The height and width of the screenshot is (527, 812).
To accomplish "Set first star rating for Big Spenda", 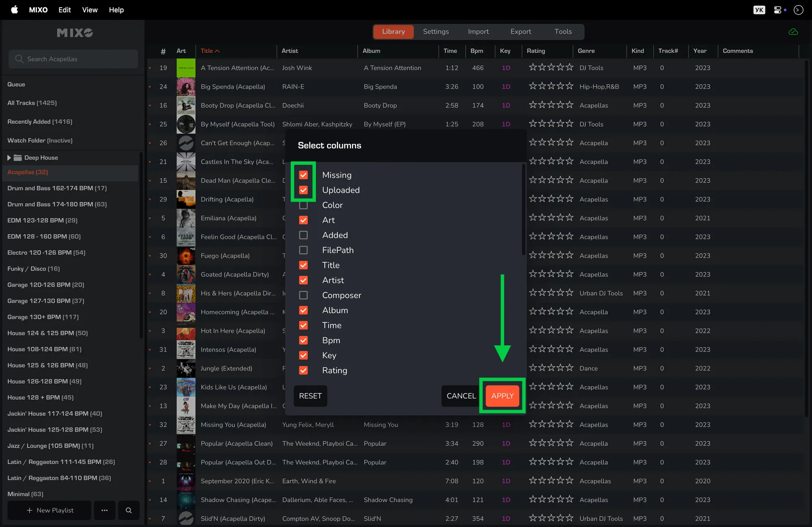I will pos(533,86).
